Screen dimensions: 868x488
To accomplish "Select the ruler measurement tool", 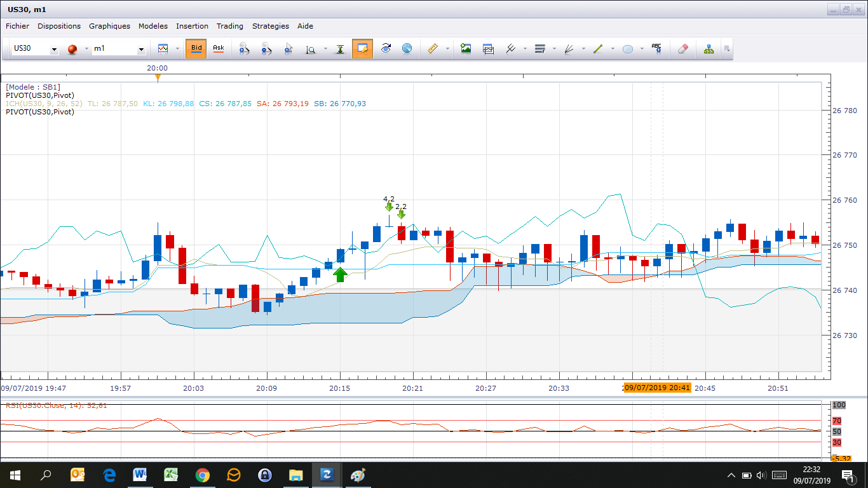I will tap(433, 49).
